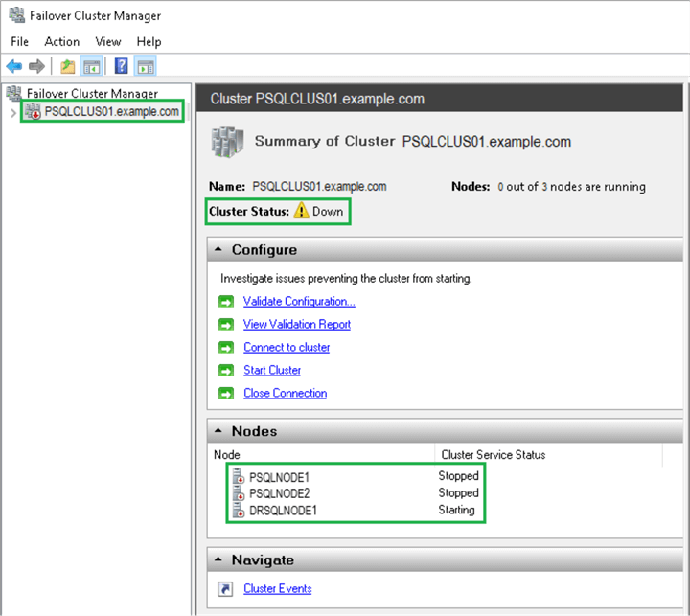The height and width of the screenshot is (616, 690).
Task: Click the Start Cluster link
Action: coord(272,371)
